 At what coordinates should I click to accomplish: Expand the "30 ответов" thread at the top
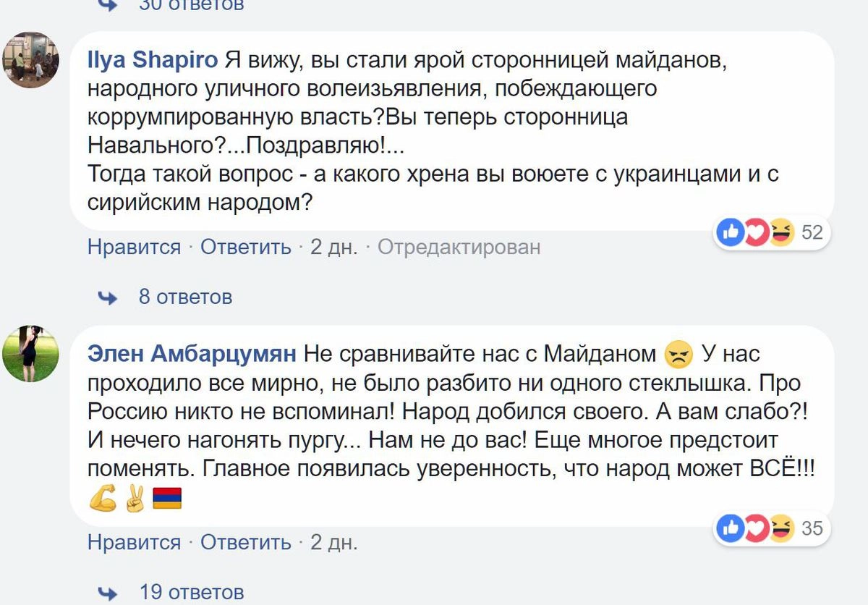191,4
